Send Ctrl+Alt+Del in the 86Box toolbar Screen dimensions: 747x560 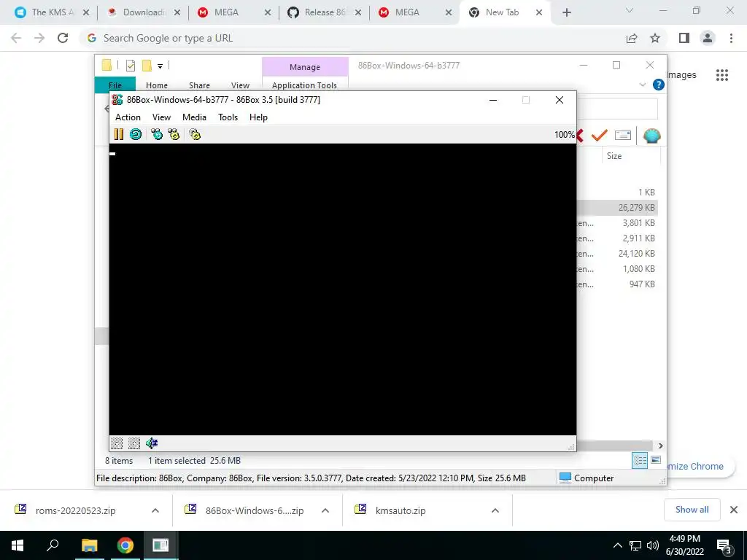click(x=157, y=134)
